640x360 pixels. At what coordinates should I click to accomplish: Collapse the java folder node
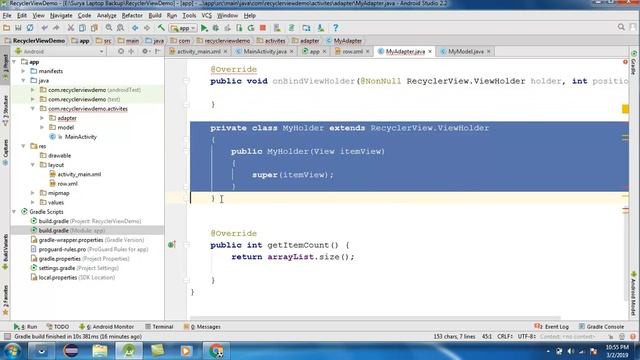(24, 80)
